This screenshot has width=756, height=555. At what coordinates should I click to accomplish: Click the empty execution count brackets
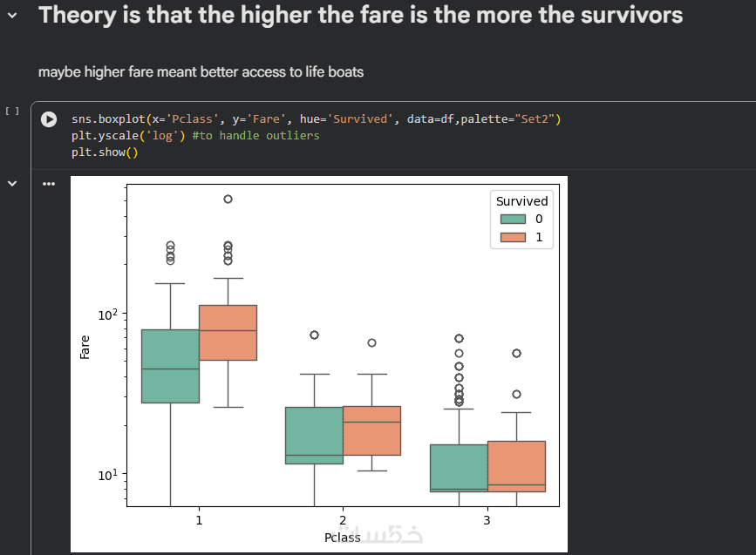click(x=12, y=112)
